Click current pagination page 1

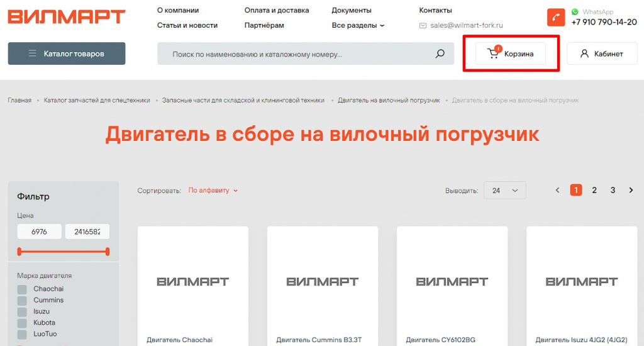pos(576,190)
